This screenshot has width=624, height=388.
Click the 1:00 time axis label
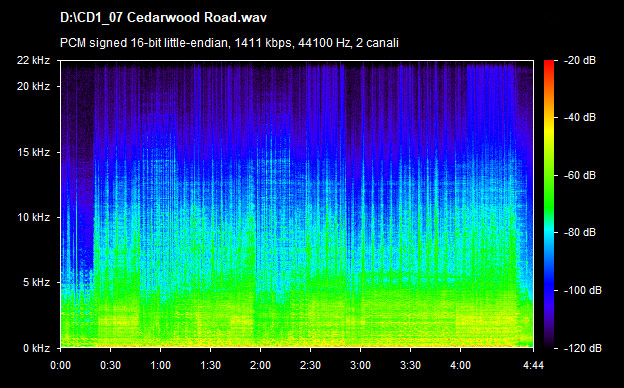(160, 365)
